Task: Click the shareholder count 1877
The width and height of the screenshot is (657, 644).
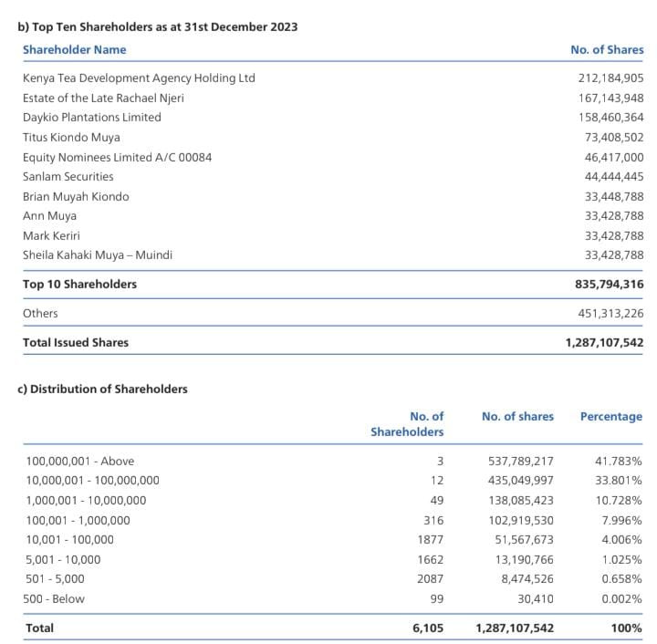Action: (431, 540)
